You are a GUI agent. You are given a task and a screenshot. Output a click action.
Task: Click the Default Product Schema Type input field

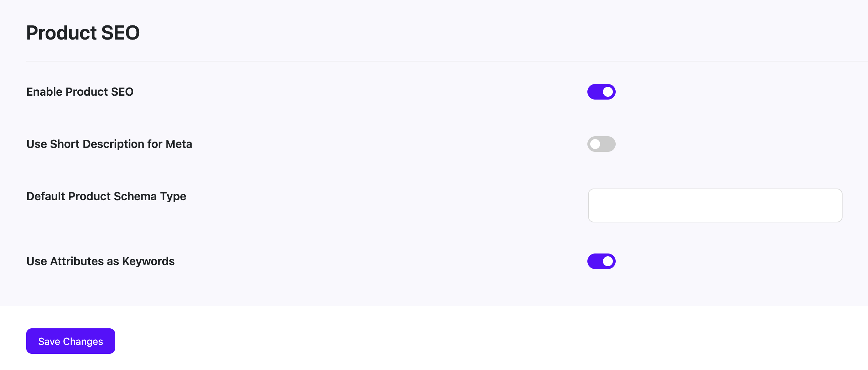[715, 205]
